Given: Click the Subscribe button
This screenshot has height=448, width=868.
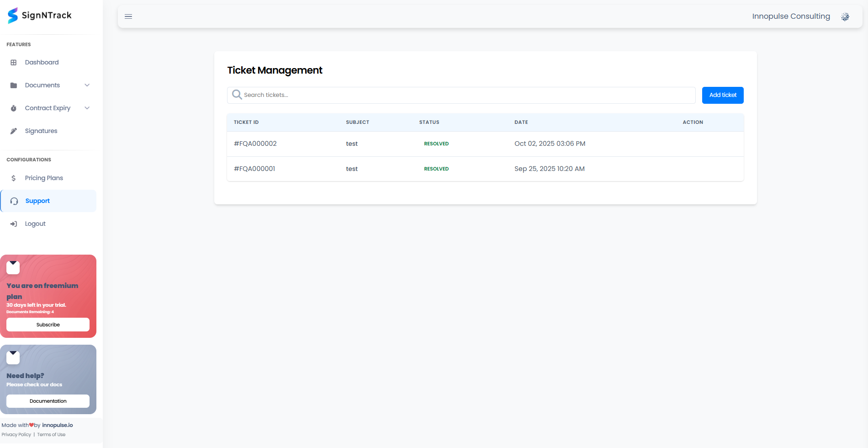Looking at the screenshot, I should (x=48, y=325).
